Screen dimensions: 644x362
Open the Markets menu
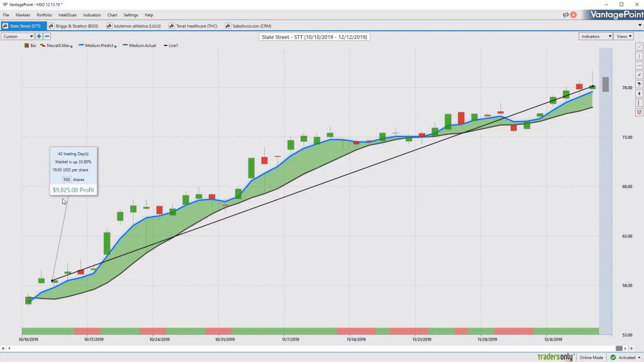click(x=23, y=15)
